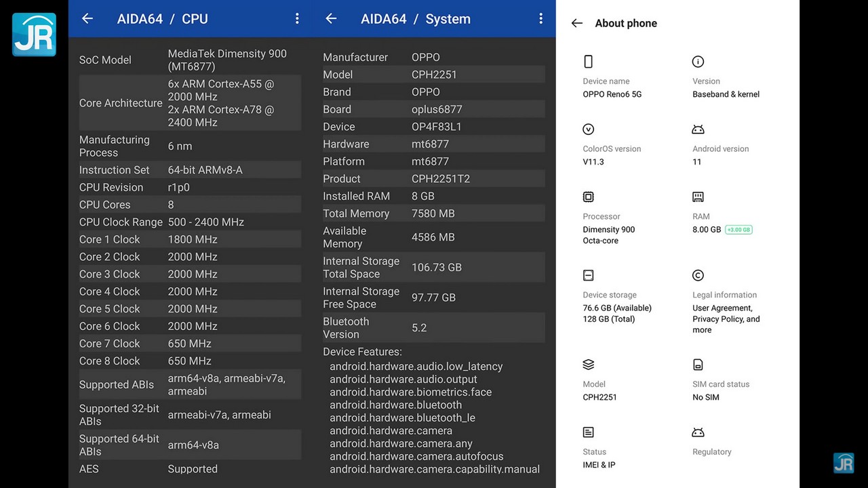Tap the back arrow on AIDA64 System
Viewport: 868px width, 488px height.
(x=331, y=19)
